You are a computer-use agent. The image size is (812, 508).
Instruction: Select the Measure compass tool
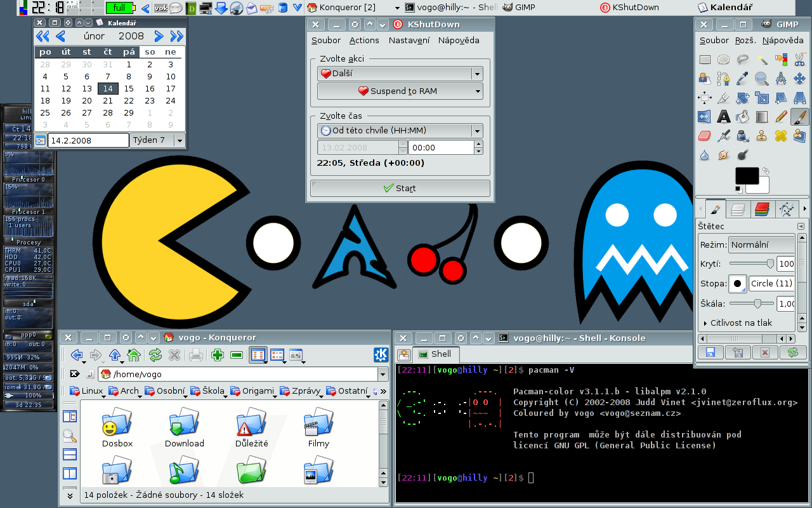click(781, 79)
